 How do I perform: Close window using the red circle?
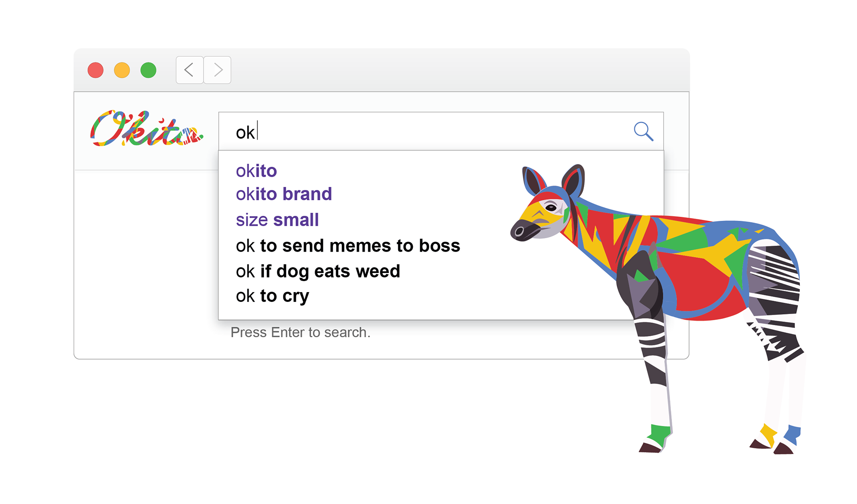[96, 70]
